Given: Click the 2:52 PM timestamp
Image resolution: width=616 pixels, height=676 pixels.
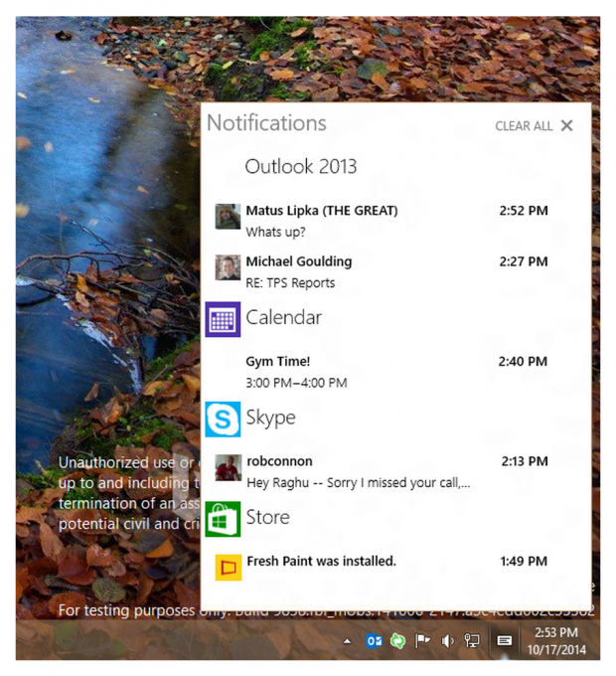Looking at the screenshot, I should click(x=524, y=211).
